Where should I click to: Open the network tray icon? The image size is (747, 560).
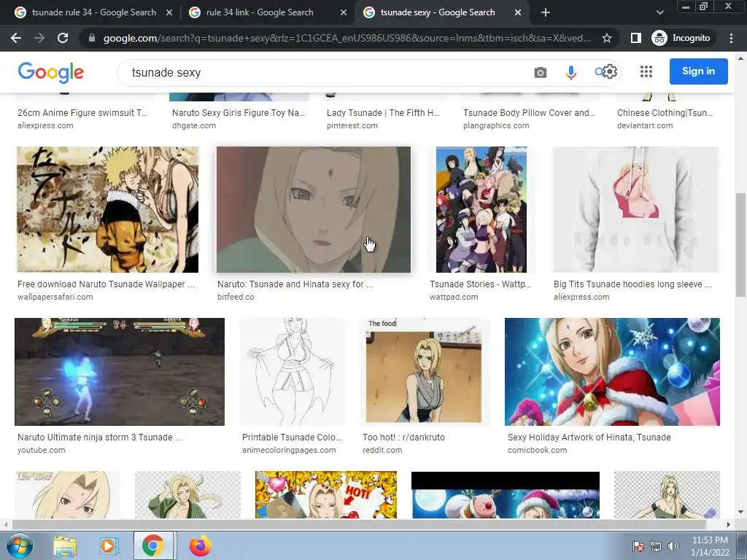pos(656,546)
